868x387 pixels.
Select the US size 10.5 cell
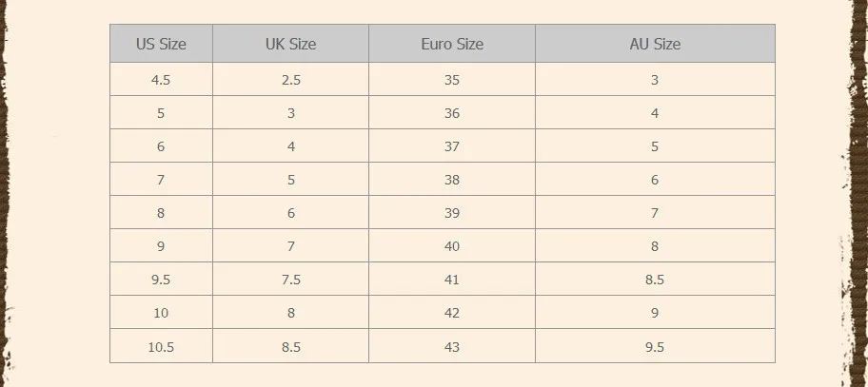161,347
